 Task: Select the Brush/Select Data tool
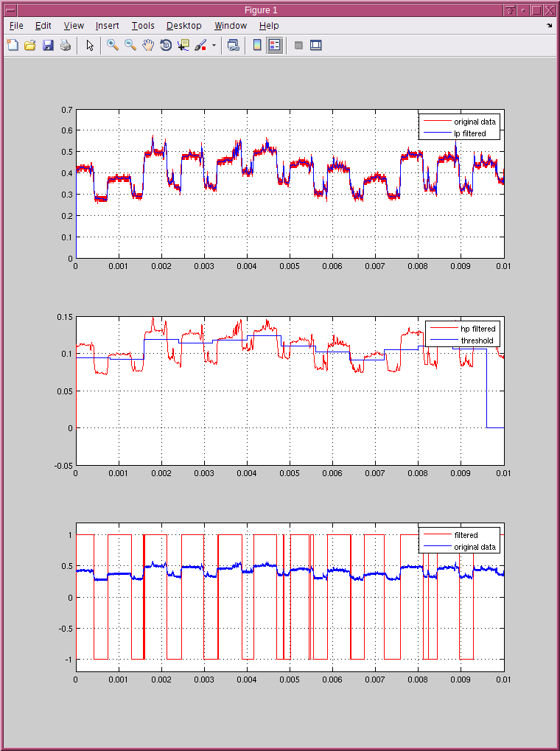(x=200, y=46)
